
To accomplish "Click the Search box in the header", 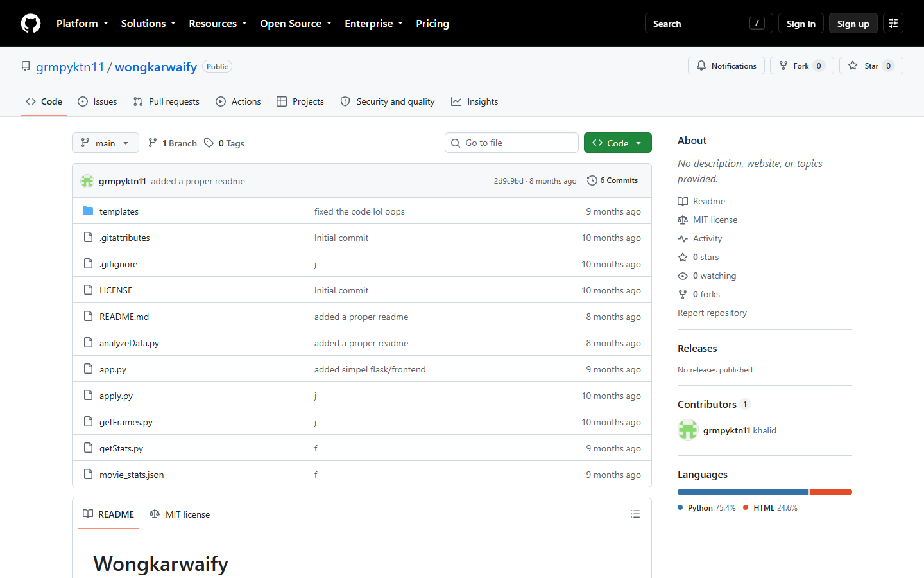I will point(708,24).
